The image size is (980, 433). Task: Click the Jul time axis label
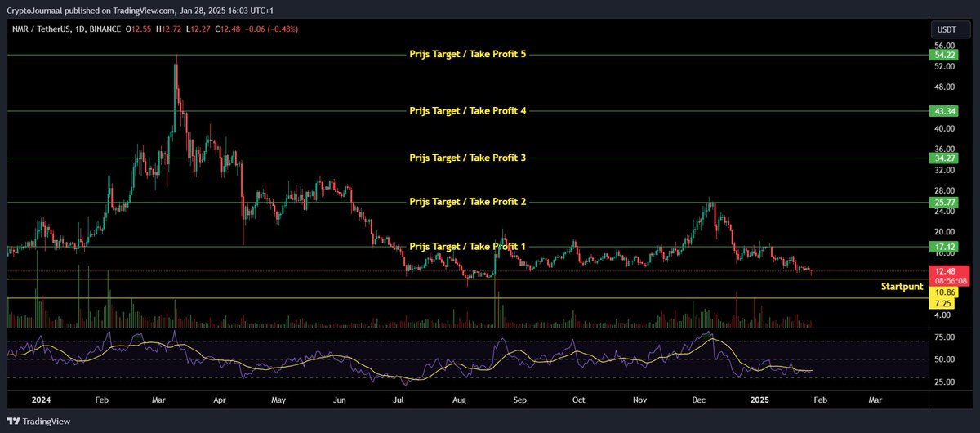pyautogui.click(x=399, y=400)
